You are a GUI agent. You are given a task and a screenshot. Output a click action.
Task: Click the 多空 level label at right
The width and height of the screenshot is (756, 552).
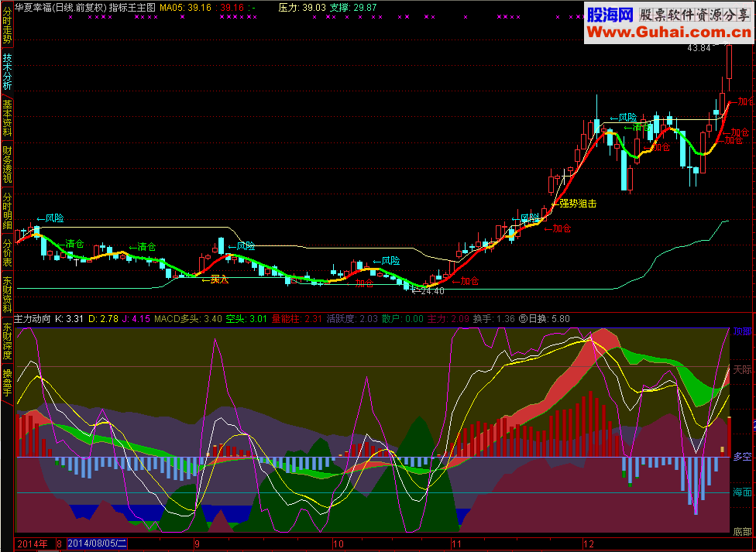(742, 457)
